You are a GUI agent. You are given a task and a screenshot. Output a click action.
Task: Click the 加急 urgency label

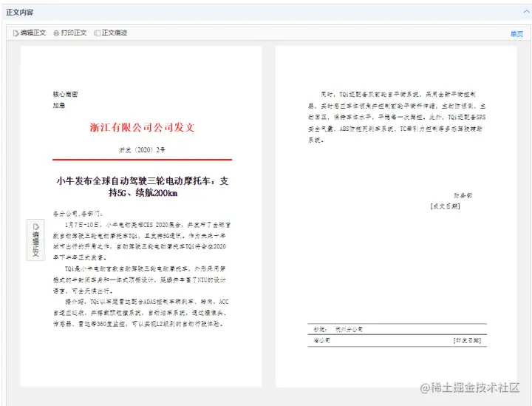tap(58, 105)
